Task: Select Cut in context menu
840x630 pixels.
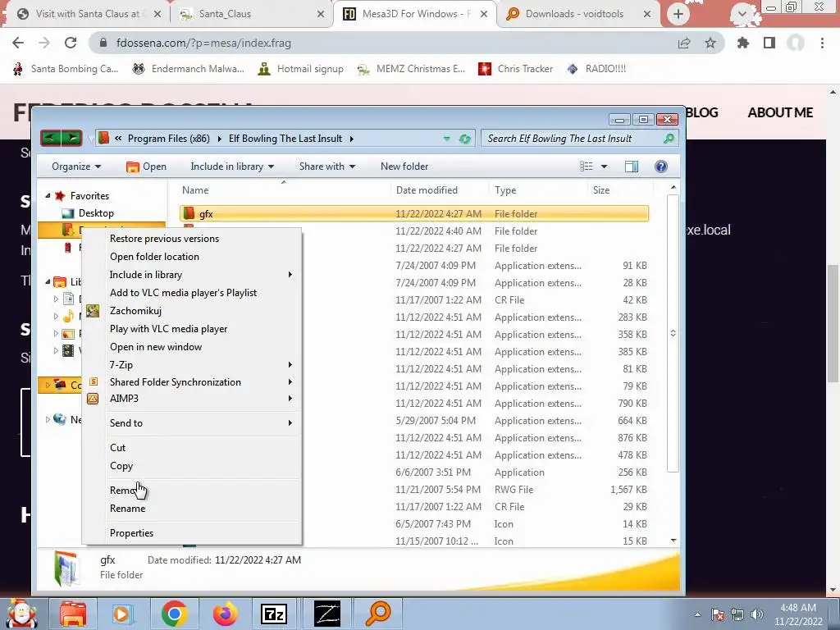Action: tap(192, 448)
